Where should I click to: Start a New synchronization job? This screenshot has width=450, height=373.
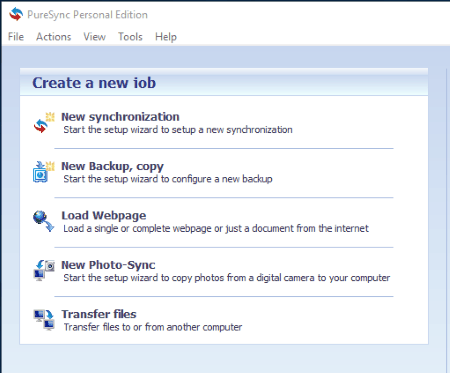click(x=120, y=117)
